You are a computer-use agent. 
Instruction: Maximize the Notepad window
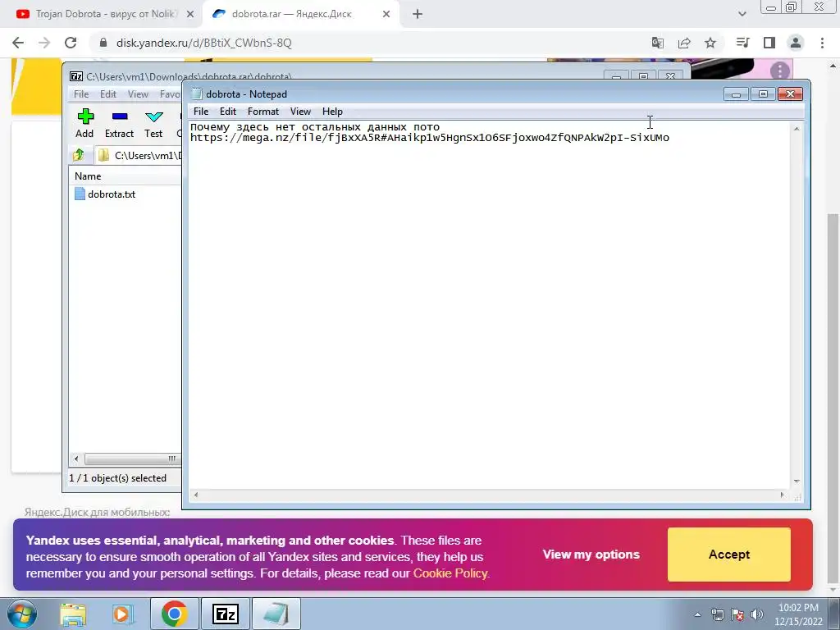click(763, 94)
